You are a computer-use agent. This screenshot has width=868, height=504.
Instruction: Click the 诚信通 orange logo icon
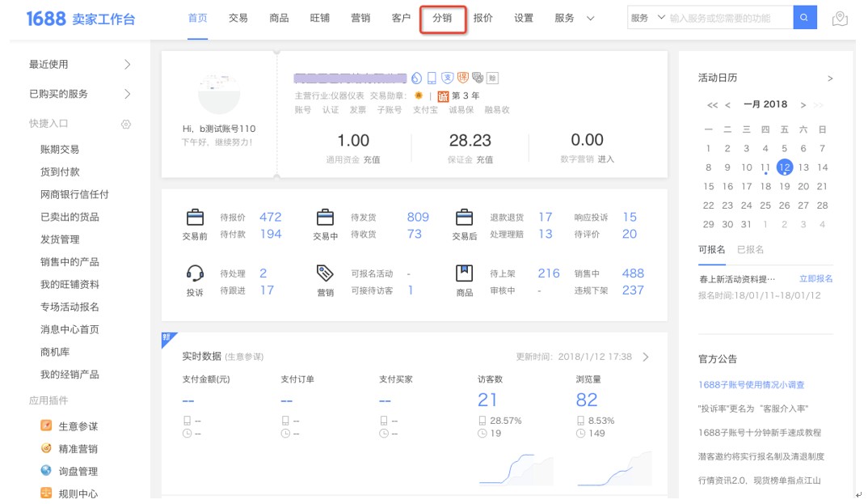click(443, 96)
